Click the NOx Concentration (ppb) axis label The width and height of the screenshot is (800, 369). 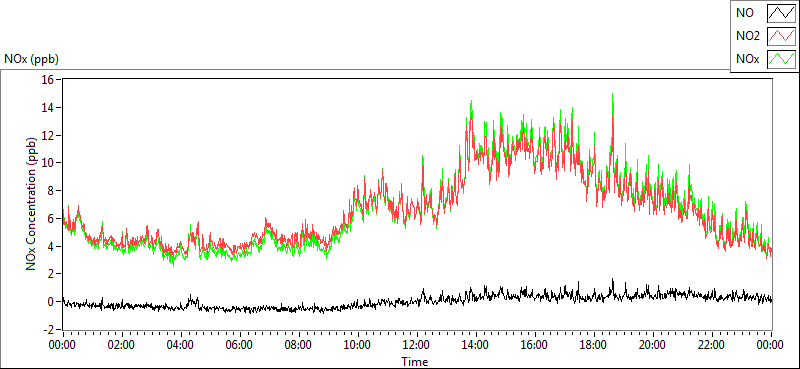coord(32,204)
